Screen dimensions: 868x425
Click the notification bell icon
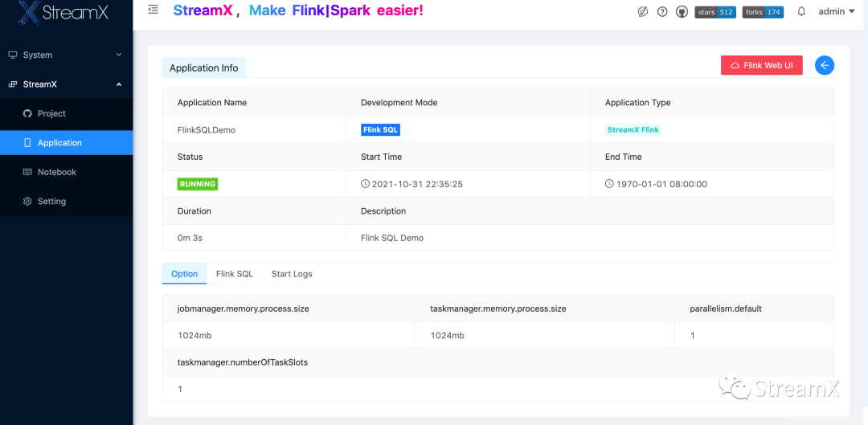tap(801, 11)
